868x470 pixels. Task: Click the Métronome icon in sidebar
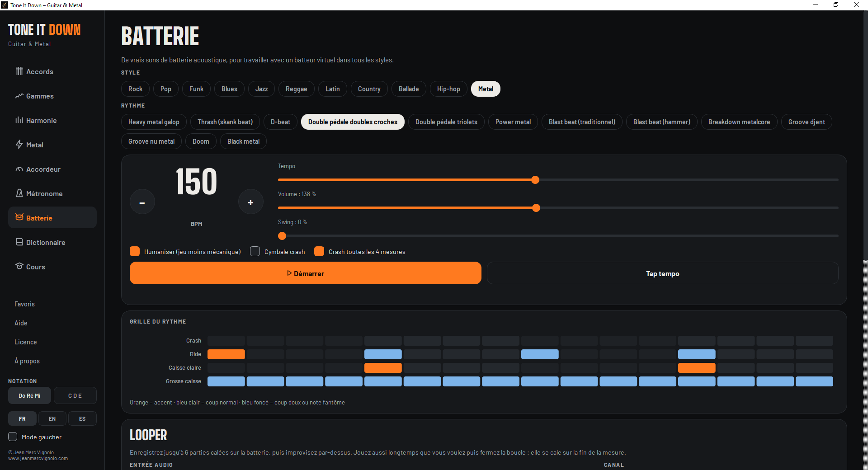click(19, 193)
